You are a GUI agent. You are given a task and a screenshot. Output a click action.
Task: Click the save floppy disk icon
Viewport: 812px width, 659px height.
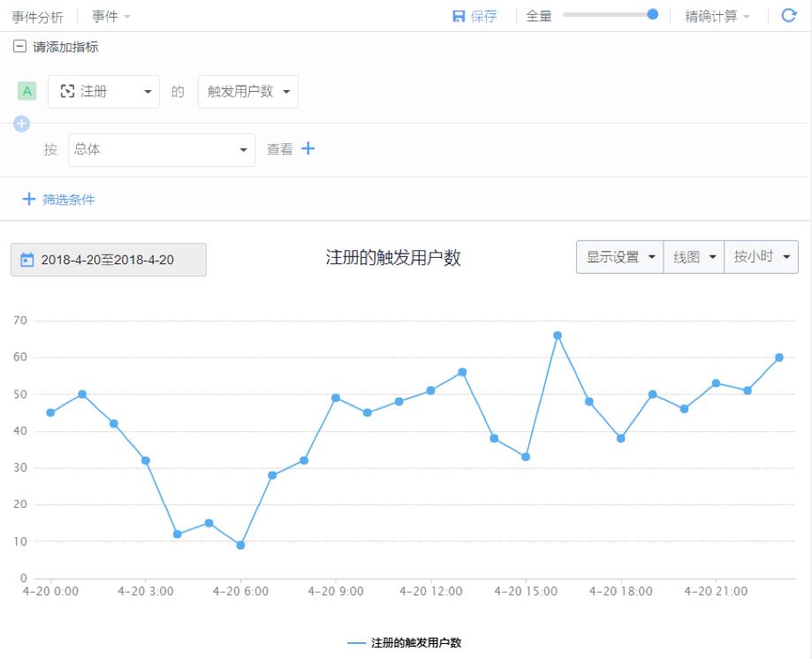459,17
